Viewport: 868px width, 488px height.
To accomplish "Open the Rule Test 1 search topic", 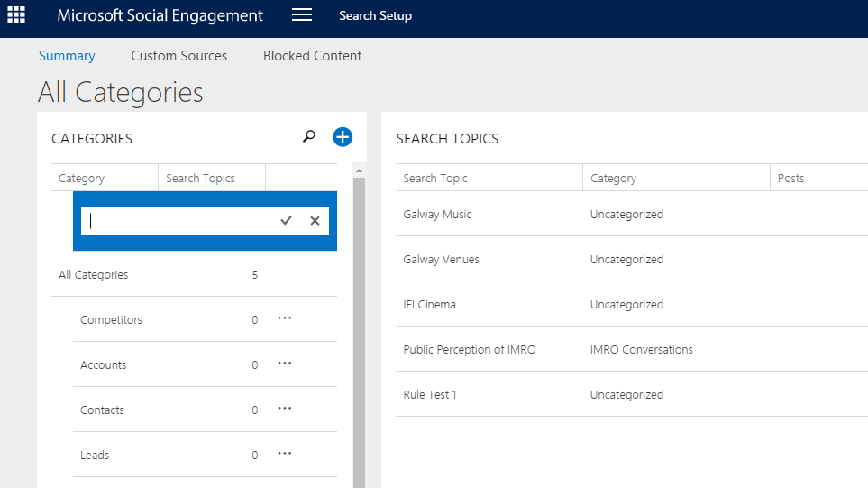I will point(430,395).
